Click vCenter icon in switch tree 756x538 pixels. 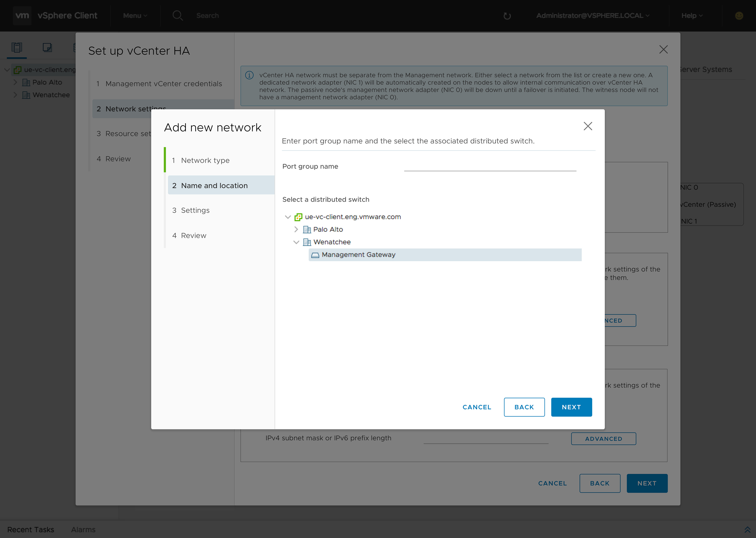click(x=298, y=217)
